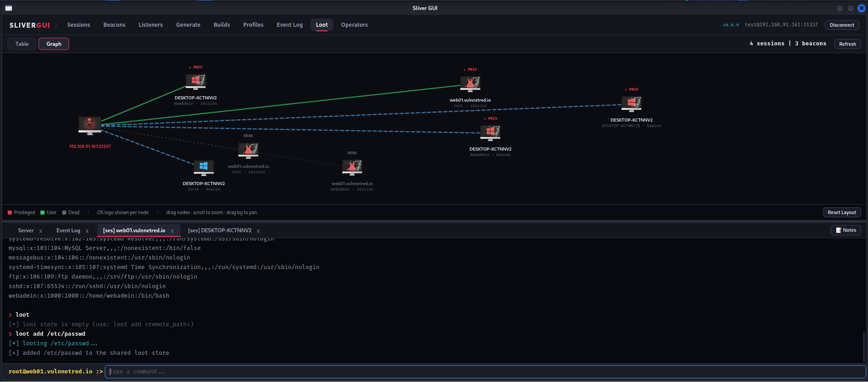Close the [ses] DESKTOP-KCTNNV2 tab
This screenshot has height=382, width=868.
pyautogui.click(x=258, y=231)
